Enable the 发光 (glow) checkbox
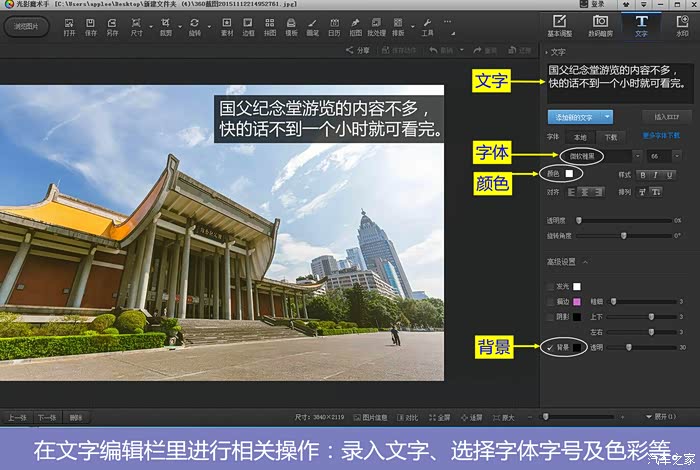Screen dimensions: 700x470 coord(549,286)
